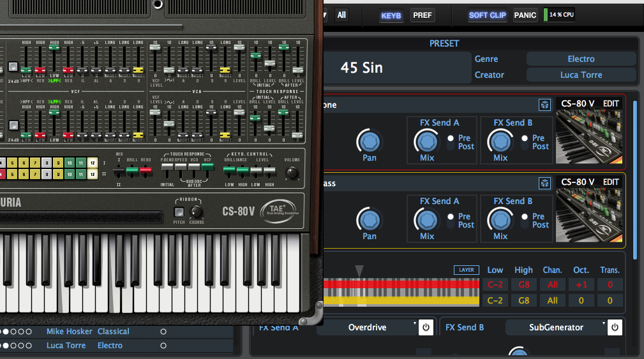This screenshot has width=644, height=359.
Task: Select tone button 7 in row I
Action: tap(35, 163)
